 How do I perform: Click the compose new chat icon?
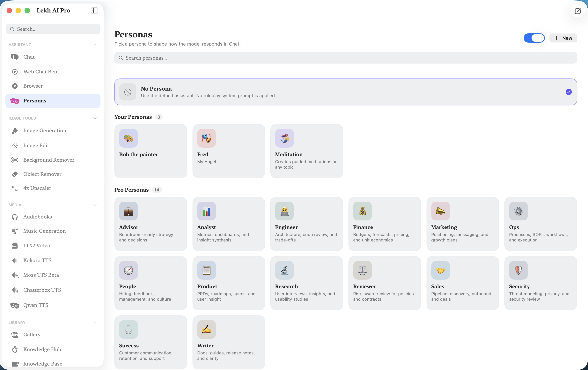click(x=578, y=11)
